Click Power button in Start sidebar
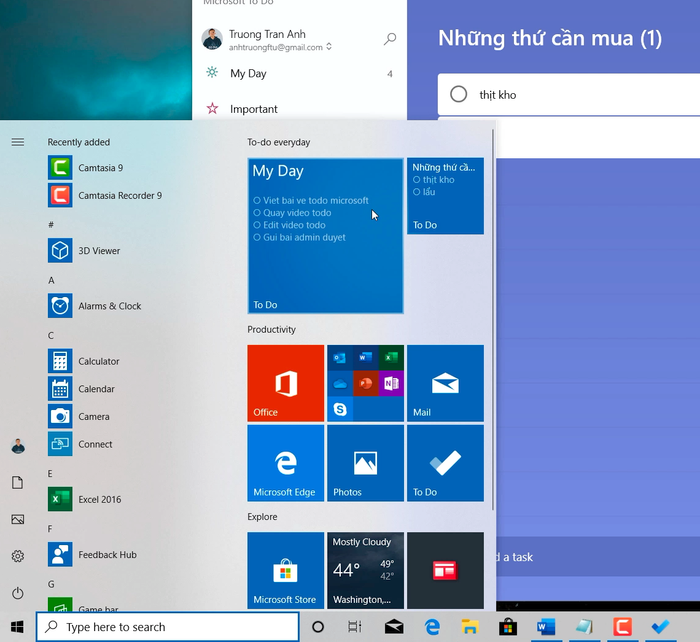Viewport: 700px width, 642px height. pos(18,593)
